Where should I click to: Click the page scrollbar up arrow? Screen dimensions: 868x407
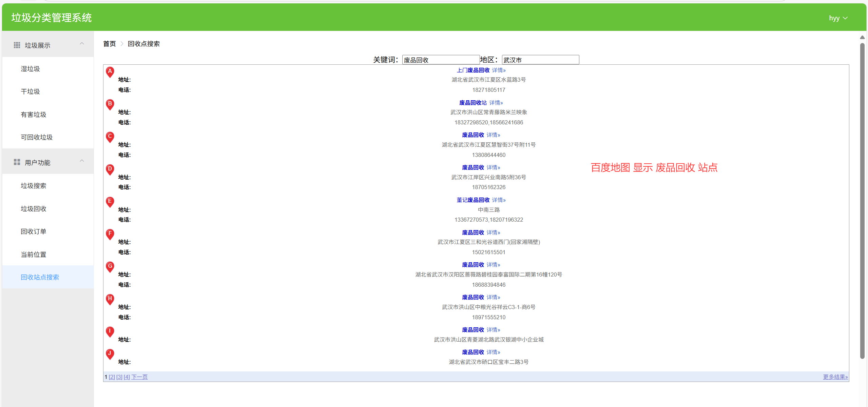[x=862, y=37]
